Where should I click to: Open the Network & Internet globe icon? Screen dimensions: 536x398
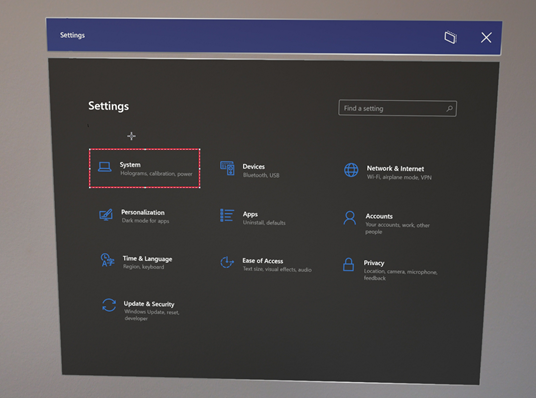pyautogui.click(x=351, y=170)
